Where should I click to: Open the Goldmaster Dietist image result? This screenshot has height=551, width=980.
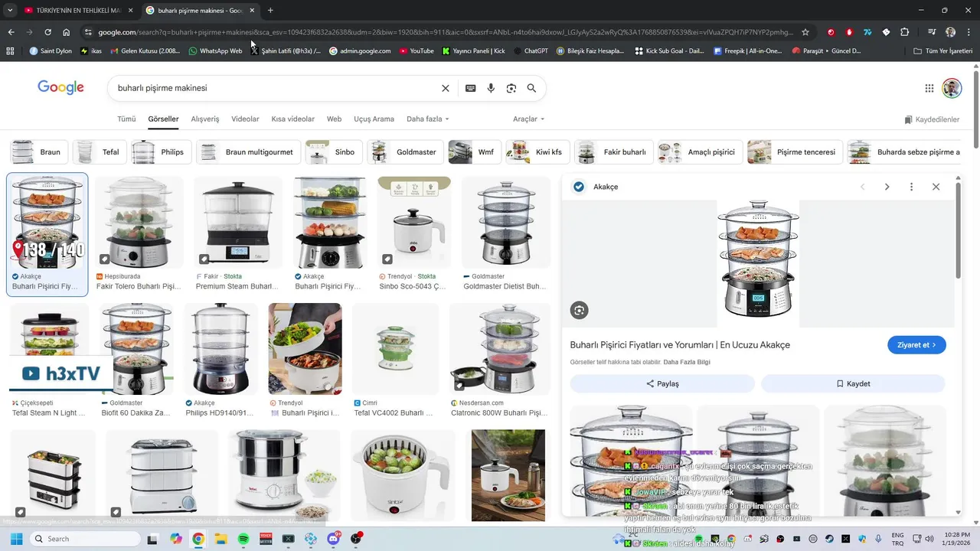[x=506, y=223]
